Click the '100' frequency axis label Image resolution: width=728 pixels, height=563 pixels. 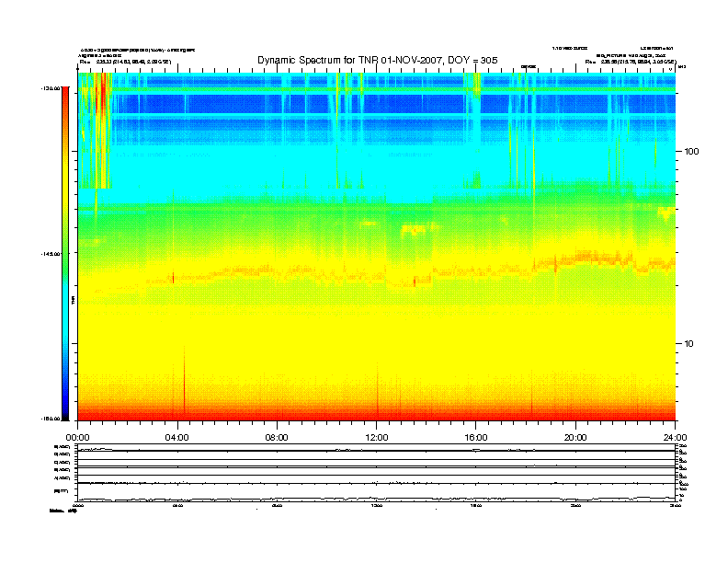coord(691,152)
